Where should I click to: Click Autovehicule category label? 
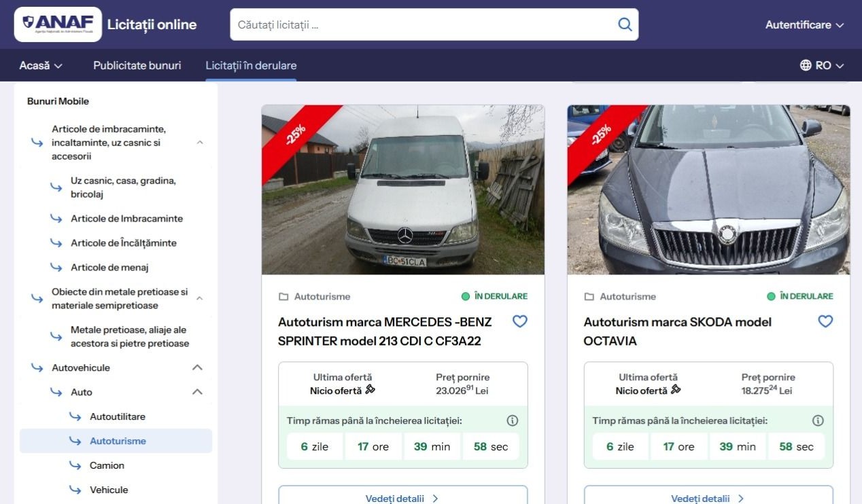pos(81,367)
